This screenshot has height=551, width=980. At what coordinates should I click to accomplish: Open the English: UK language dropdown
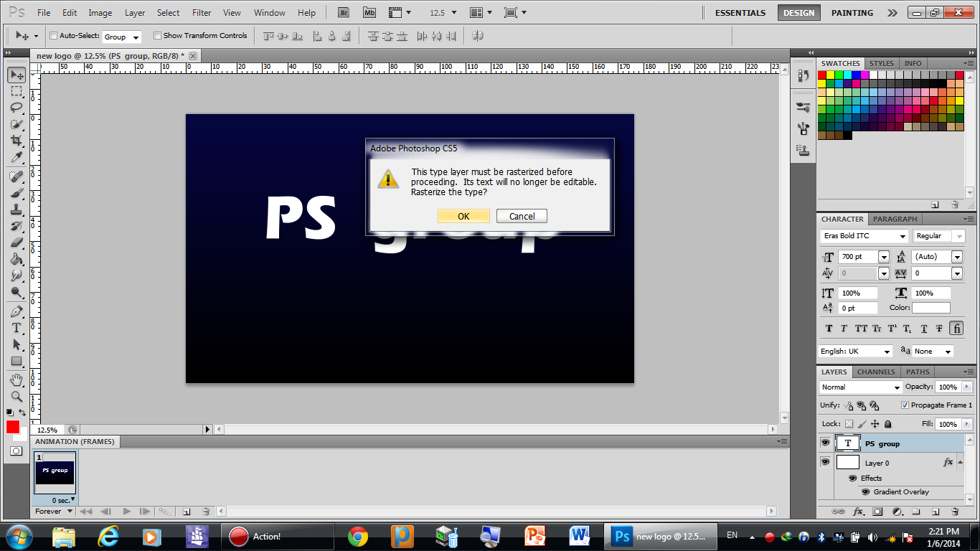[887, 352]
